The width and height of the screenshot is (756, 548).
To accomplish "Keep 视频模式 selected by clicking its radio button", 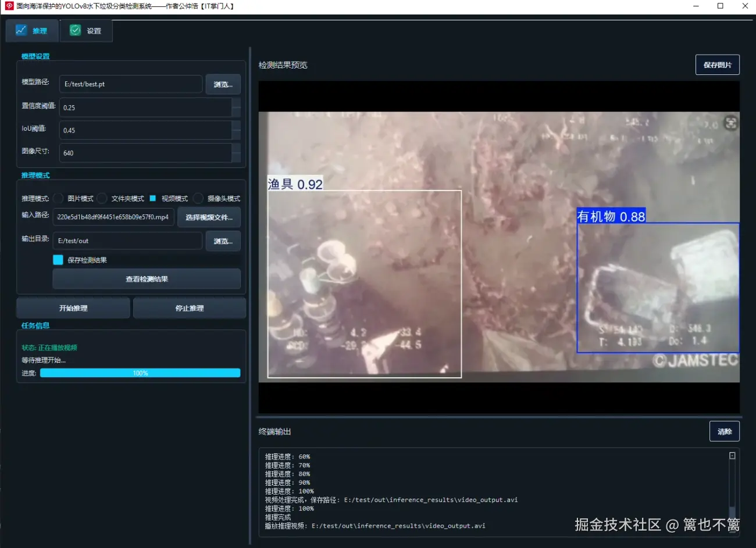I will coord(152,198).
